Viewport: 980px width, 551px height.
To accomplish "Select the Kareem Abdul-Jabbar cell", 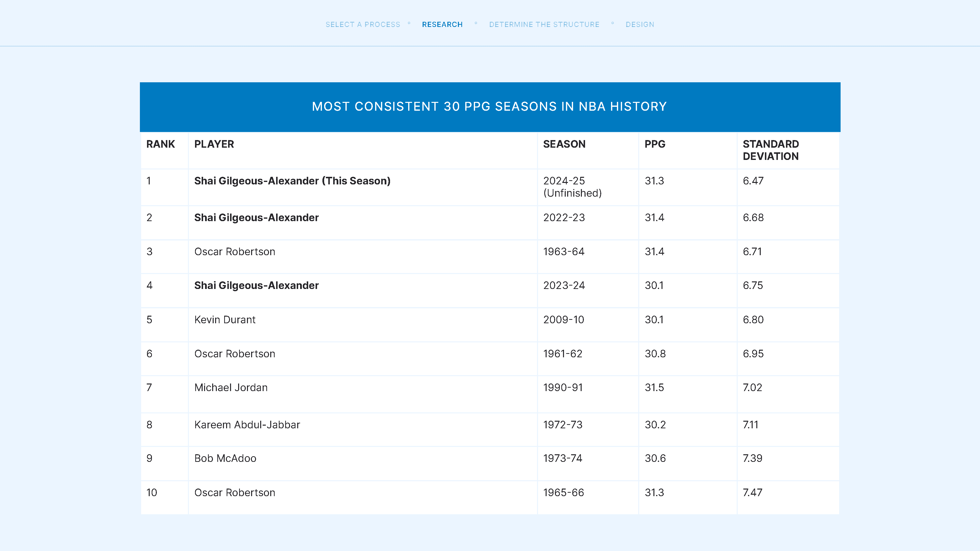I will pyautogui.click(x=247, y=425).
